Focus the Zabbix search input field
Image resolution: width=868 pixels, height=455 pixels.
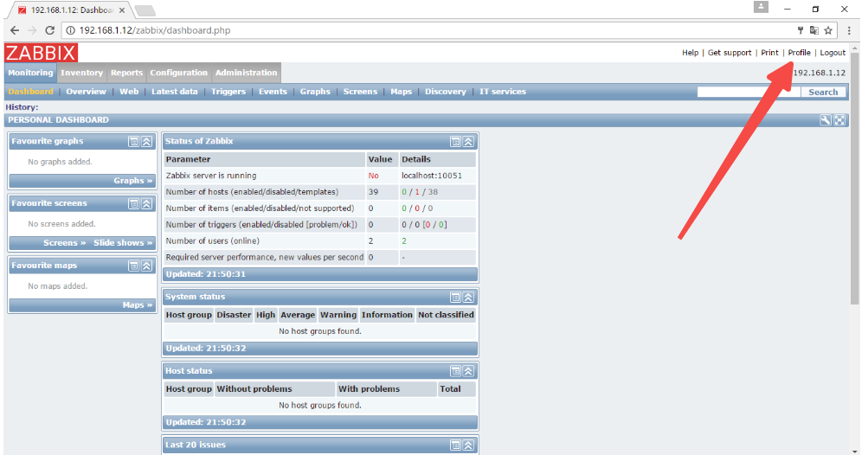pos(749,92)
